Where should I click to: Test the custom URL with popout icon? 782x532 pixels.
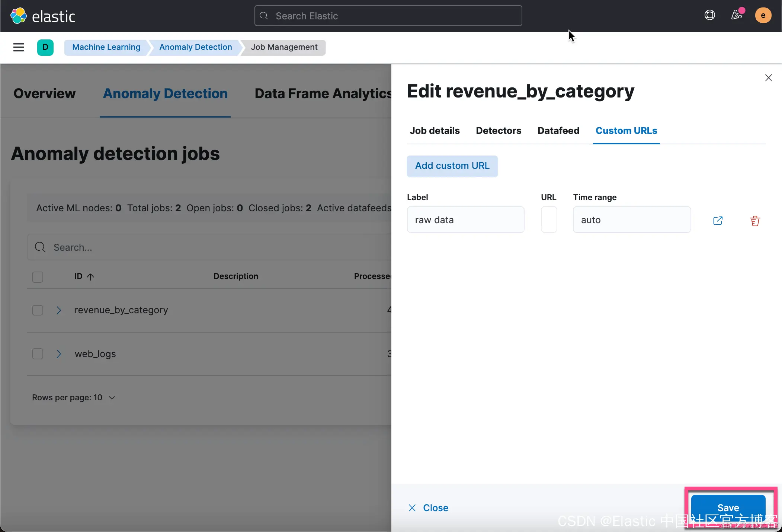pyautogui.click(x=718, y=220)
